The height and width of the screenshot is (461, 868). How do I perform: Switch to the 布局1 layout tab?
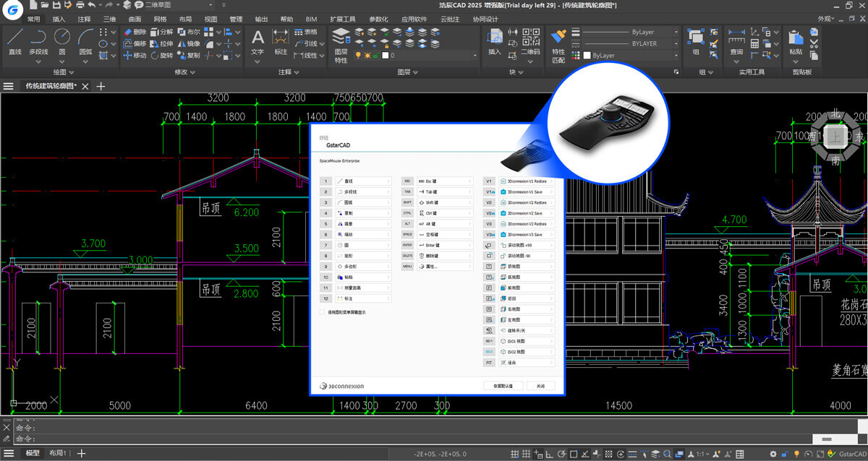pyautogui.click(x=58, y=453)
